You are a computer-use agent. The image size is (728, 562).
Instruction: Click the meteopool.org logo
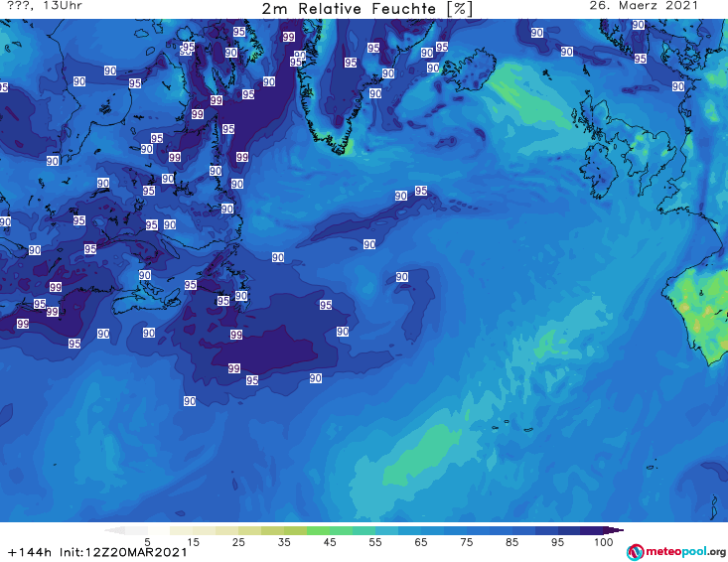tap(676, 552)
